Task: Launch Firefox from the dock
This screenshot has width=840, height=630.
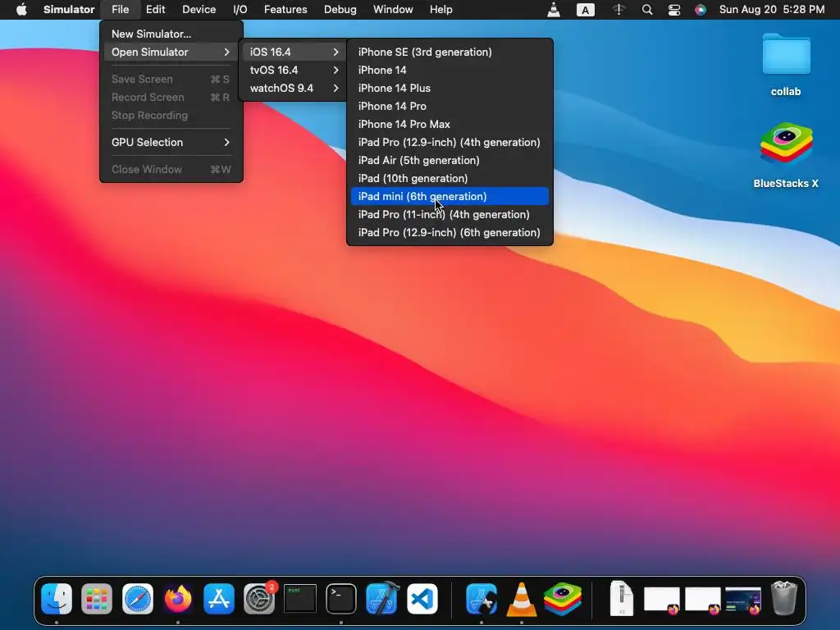Action: [178, 598]
